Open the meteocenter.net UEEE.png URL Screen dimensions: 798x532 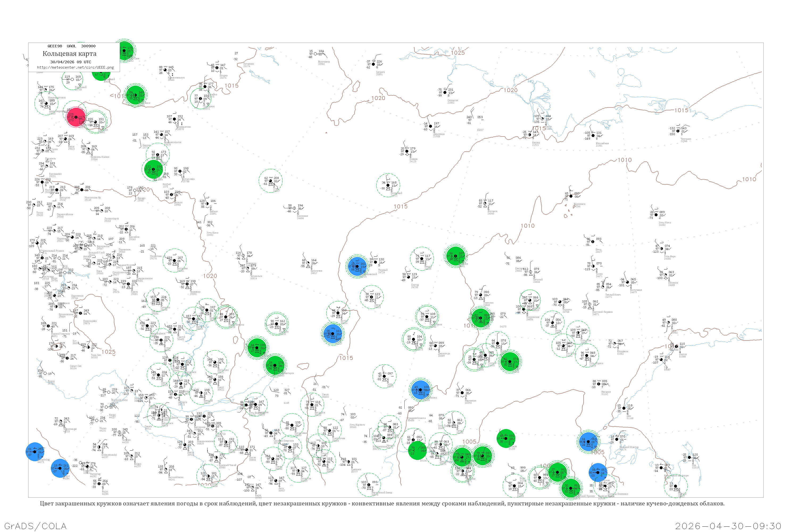[x=75, y=68]
